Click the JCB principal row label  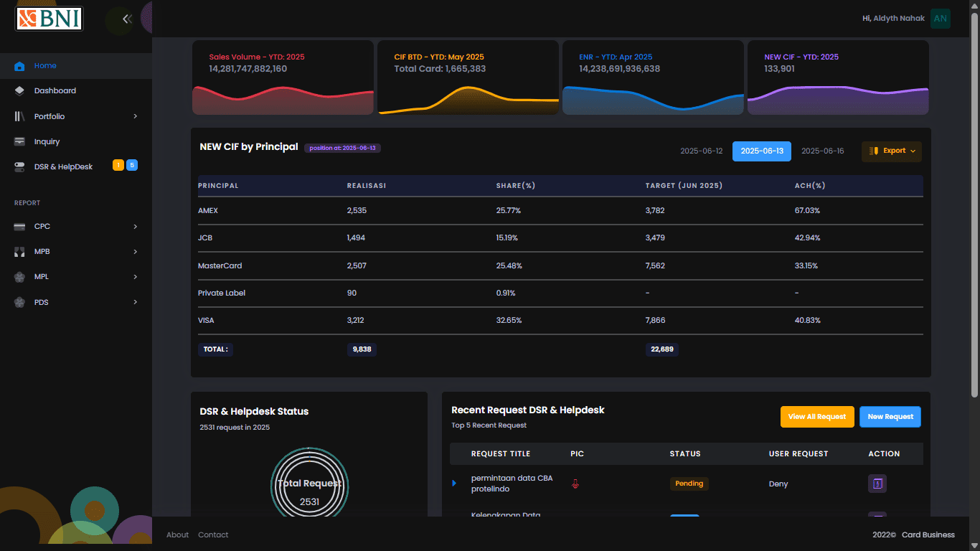pyautogui.click(x=205, y=238)
